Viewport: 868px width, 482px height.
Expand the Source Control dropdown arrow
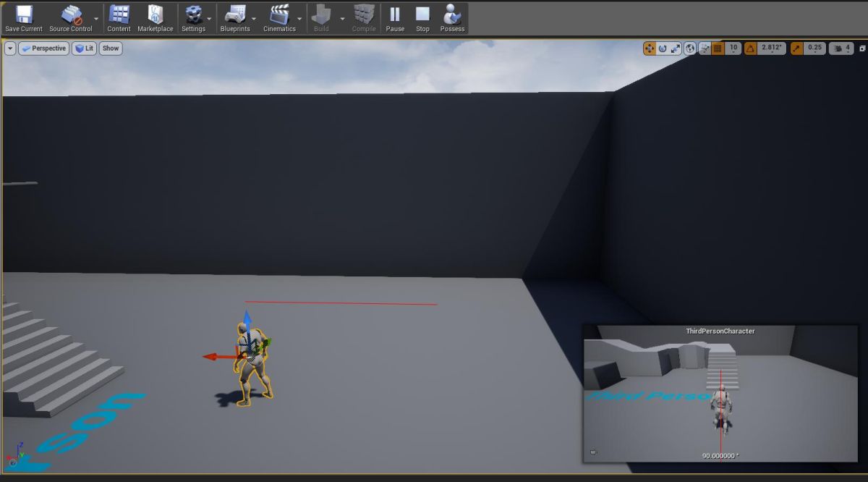click(x=97, y=19)
